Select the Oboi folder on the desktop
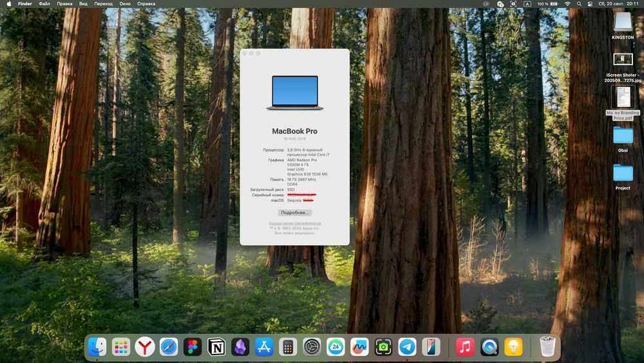The height and width of the screenshot is (363, 644). point(623,139)
